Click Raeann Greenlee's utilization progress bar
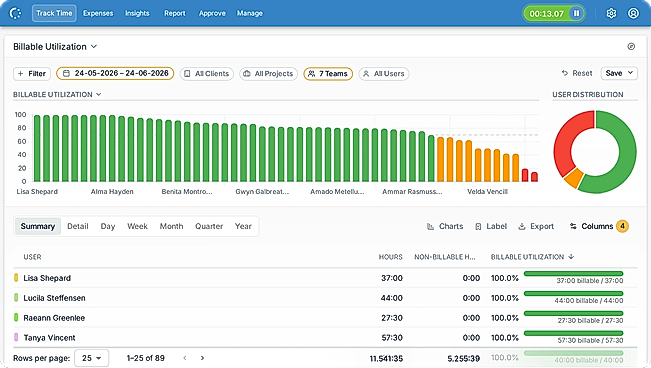The width and height of the screenshot is (651, 368). click(573, 314)
